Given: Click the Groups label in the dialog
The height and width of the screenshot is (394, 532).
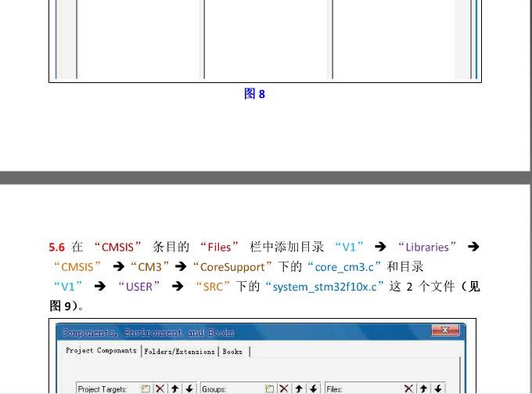Looking at the screenshot, I should 214,389.
